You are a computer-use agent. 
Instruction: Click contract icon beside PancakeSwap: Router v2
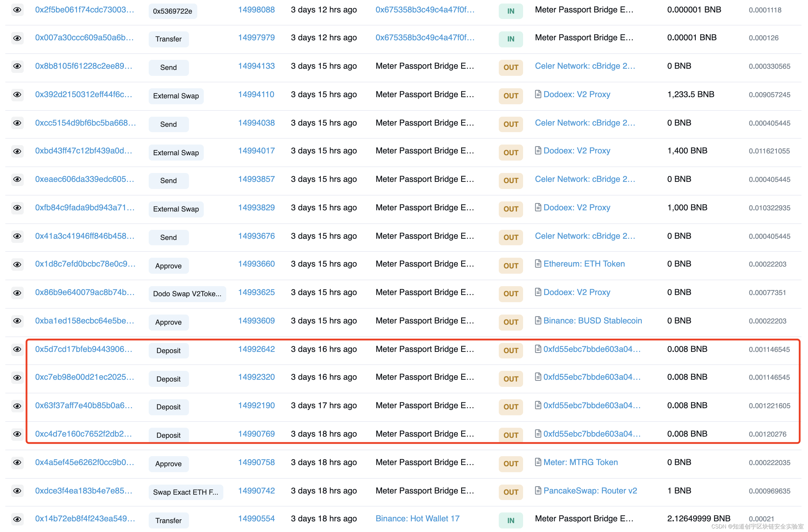tap(538, 491)
